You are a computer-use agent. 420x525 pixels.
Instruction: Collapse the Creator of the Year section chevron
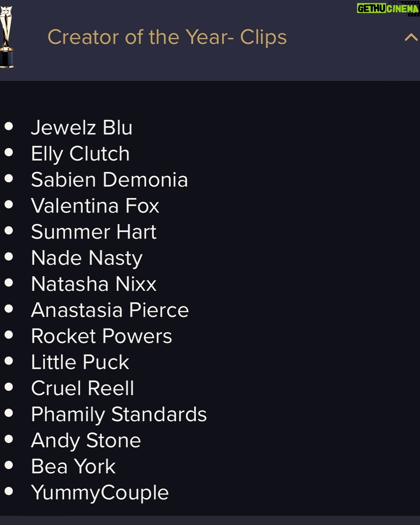point(411,37)
